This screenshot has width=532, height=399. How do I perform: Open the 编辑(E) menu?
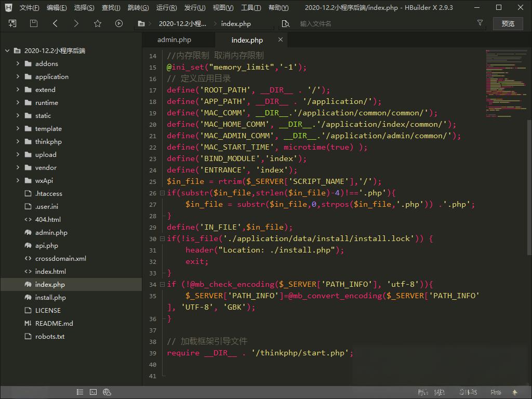pos(57,7)
